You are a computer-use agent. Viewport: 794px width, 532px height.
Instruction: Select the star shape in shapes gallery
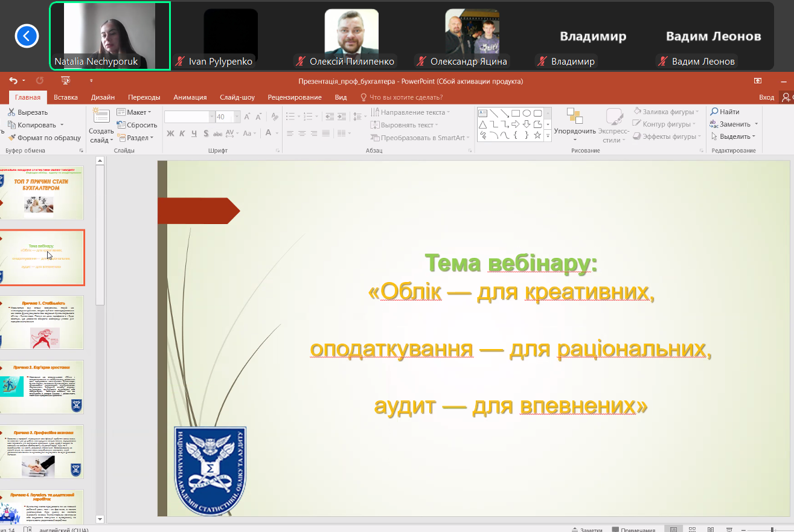click(x=537, y=135)
